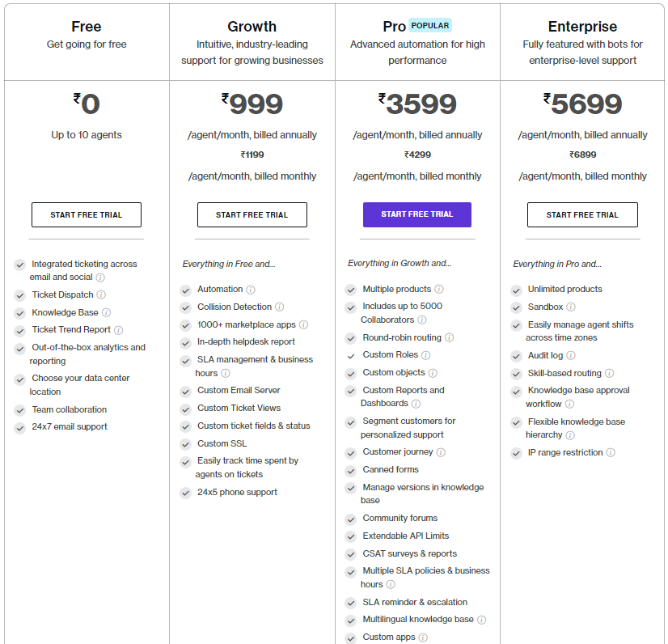The width and height of the screenshot is (668, 644).
Task: Select the Enterprise plan header
Action: pyautogui.click(x=582, y=27)
